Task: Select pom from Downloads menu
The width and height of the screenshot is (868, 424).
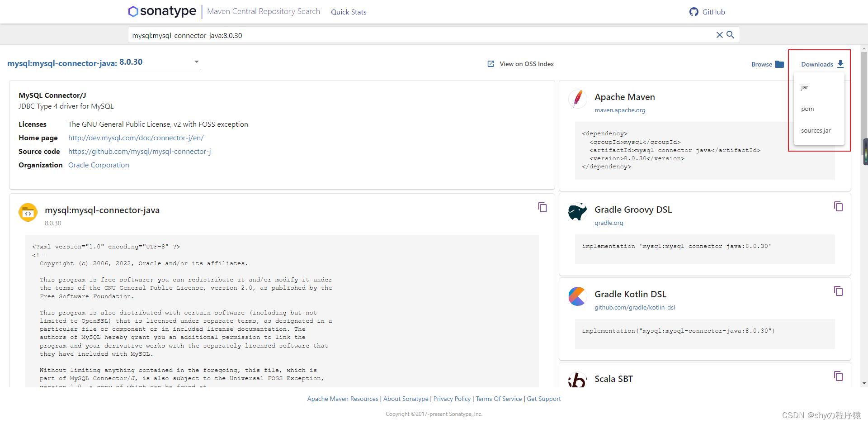Action: click(819, 109)
